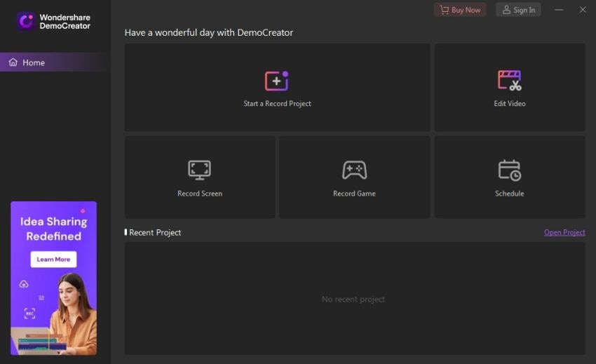Click the shopping cart icon on Buy Now

tap(444, 10)
